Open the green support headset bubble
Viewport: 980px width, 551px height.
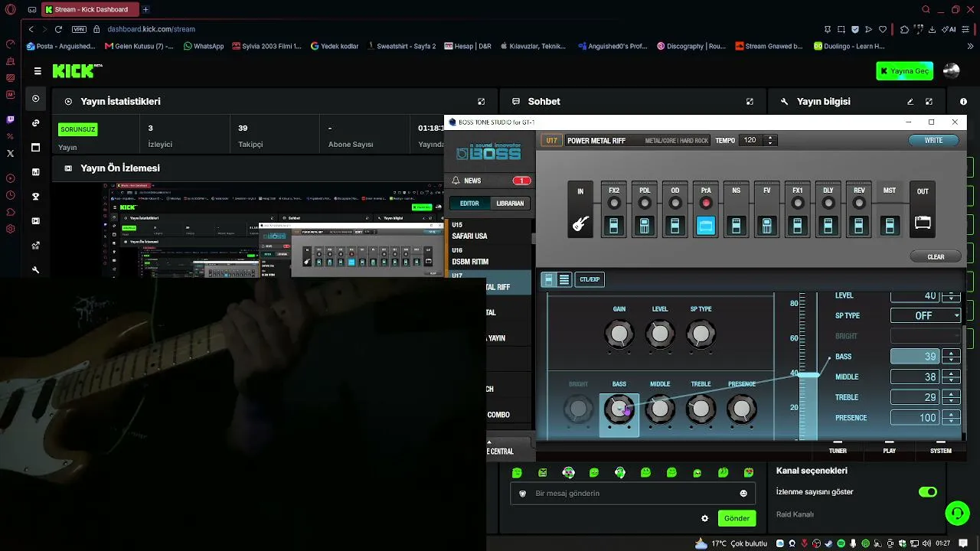957,513
